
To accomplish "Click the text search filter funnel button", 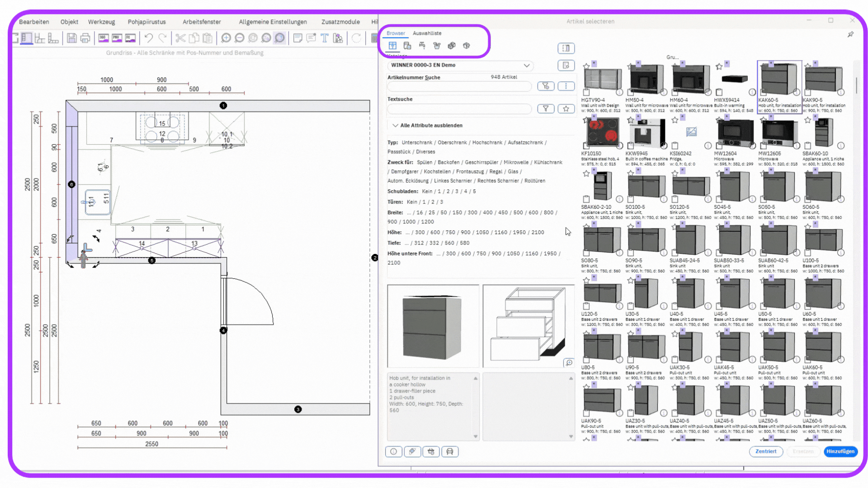I will tap(546, 109).
